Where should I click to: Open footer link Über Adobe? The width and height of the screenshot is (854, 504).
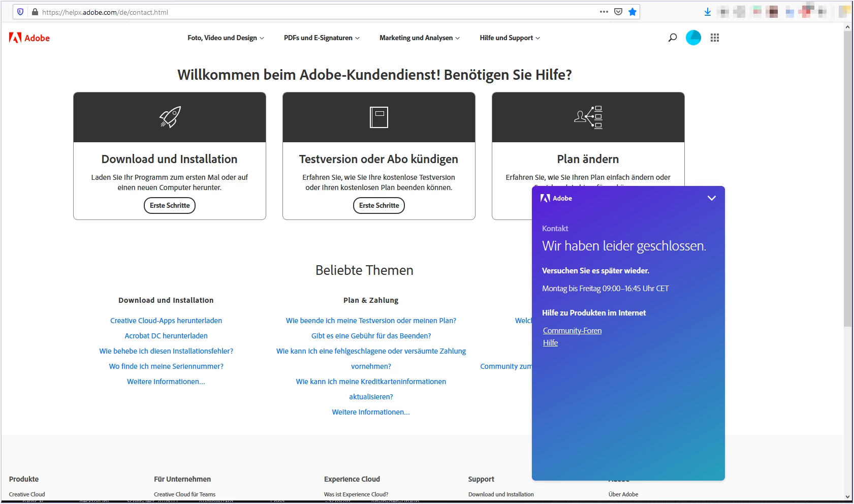click(623, 494)
